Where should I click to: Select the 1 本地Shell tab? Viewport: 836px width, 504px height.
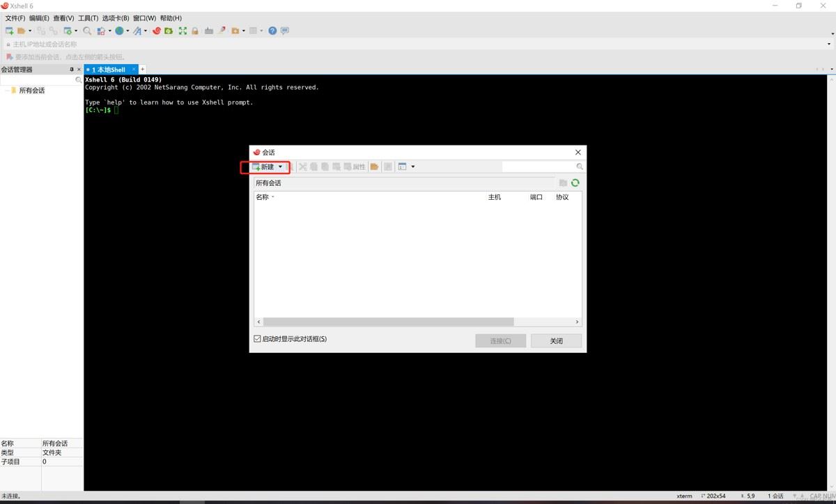coord(111,70)
